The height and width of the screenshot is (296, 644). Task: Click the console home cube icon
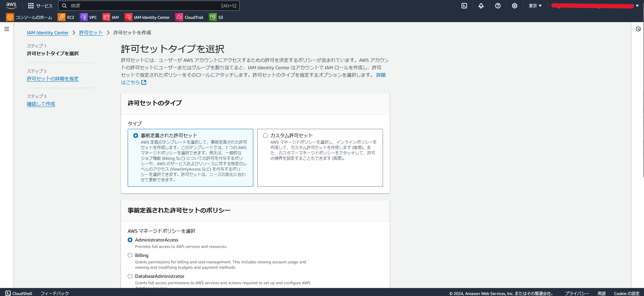tap(10, 17)
